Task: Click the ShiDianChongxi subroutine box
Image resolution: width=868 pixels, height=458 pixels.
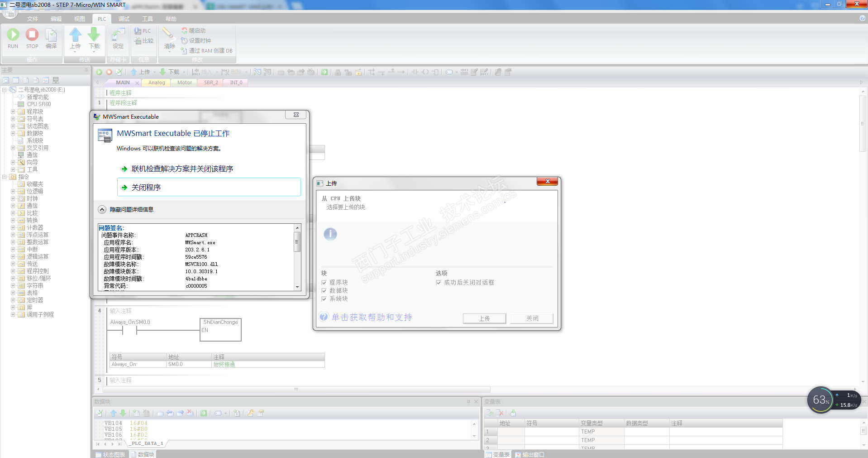Action: (220, 329)
